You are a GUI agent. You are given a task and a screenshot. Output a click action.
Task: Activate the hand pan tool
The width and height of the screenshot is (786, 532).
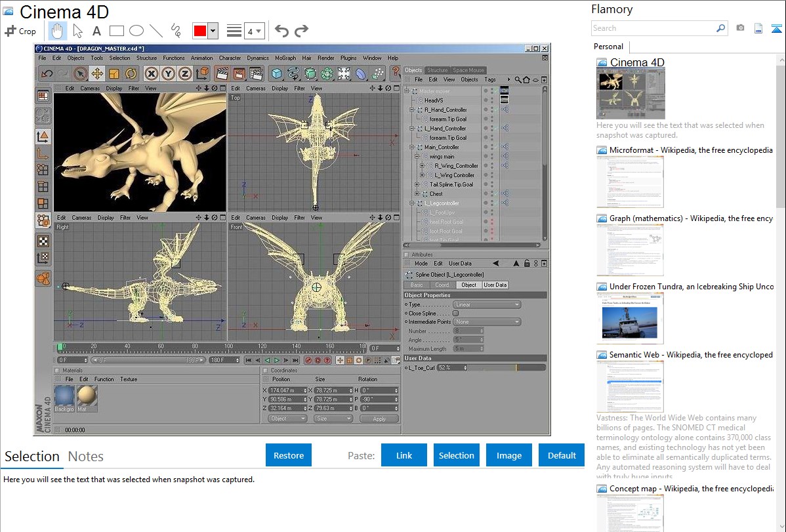tap(57, 31)
